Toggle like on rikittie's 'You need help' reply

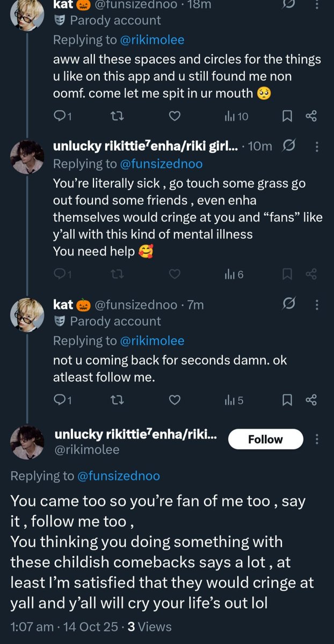click(175, 274)
